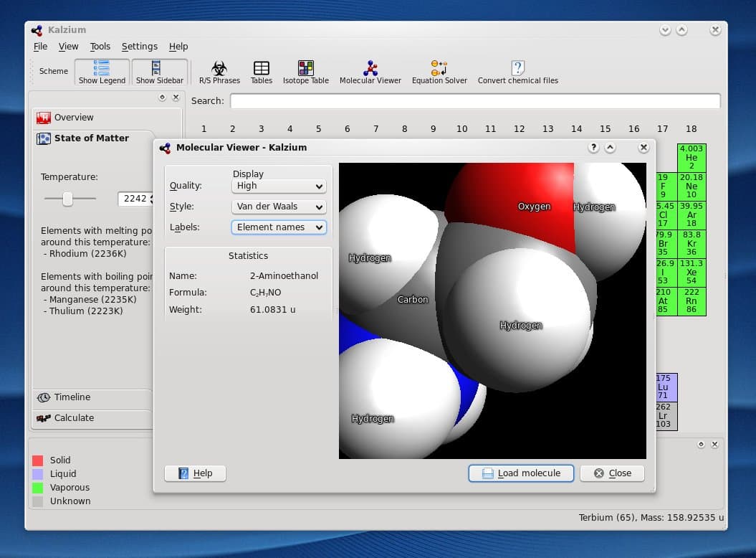Click Convert chemical files icon
Image resolution: width=756 pixels, height=558 pixels.
[517, 72]
